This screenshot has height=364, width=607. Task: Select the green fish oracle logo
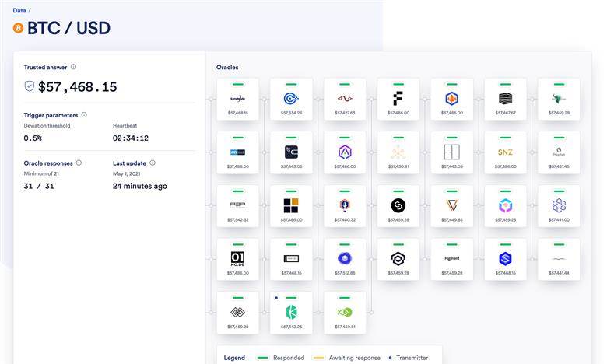pyautogui.click(x=345, y=312)
